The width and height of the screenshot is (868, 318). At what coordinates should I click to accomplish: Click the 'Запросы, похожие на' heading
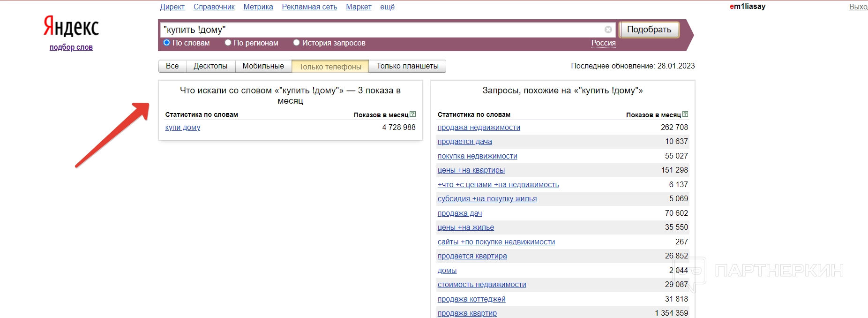562,91
